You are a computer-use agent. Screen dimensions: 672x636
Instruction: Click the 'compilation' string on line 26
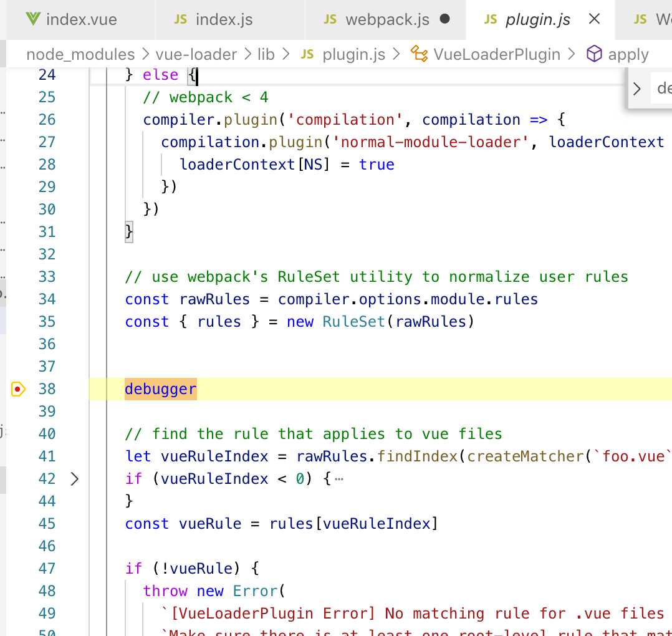(345, 120)
